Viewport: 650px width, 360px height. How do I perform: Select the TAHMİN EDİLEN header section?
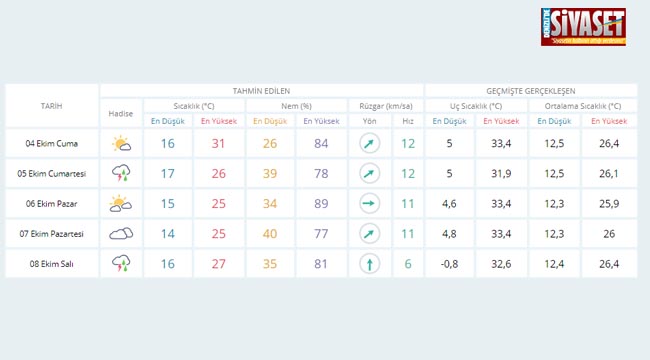click(x=261, y=91)
